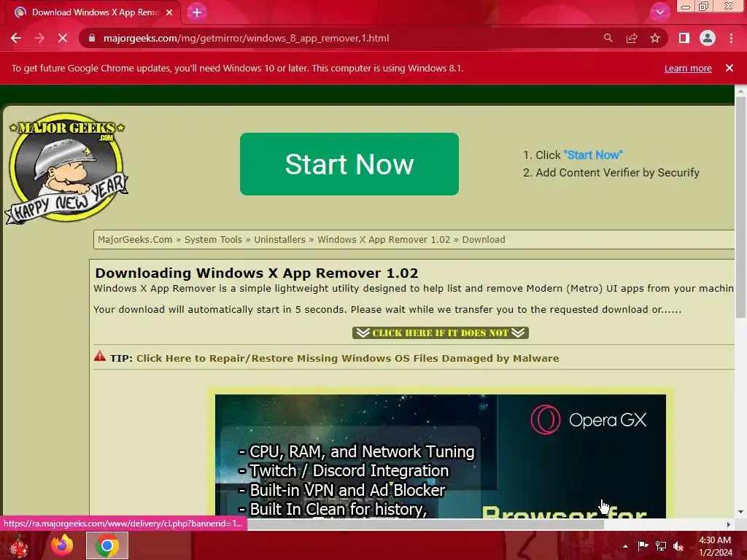The image size is (747, 560).
Task: Click the muted volume tray icon
Action: coord(678,545)
